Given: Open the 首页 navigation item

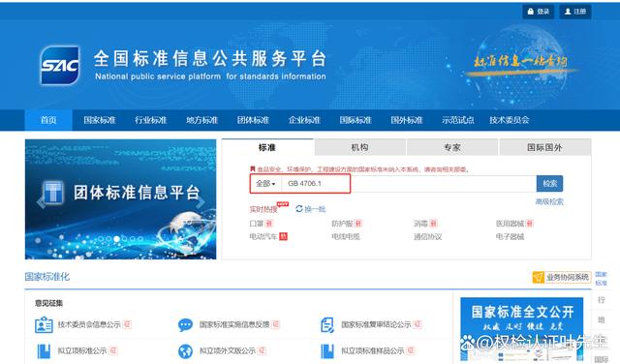Looking at the screenshot, I should pyautogui.click(x=48, y=120).
